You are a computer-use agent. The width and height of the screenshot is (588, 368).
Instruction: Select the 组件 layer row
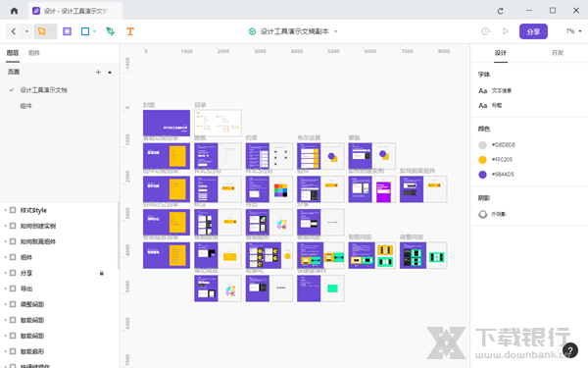pyautogui.click(x=59, y=257)
